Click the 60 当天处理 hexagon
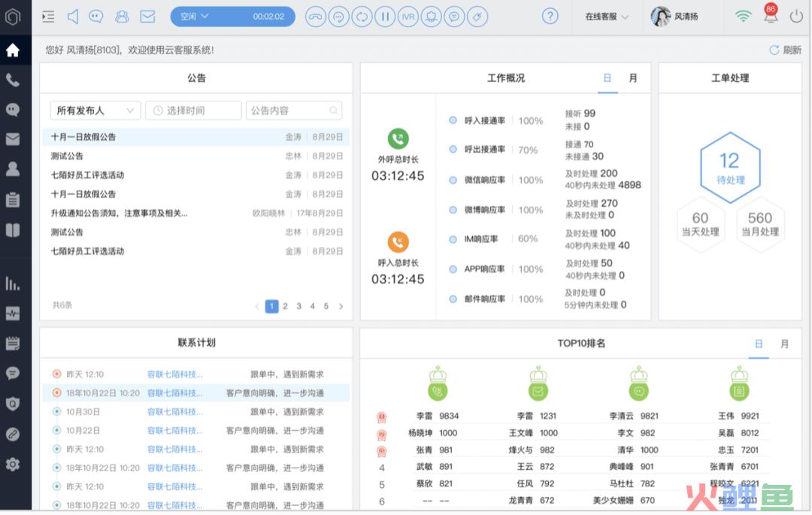Image resolution: width=812 pixels, height=515 pixels. (x=700, y=223)
